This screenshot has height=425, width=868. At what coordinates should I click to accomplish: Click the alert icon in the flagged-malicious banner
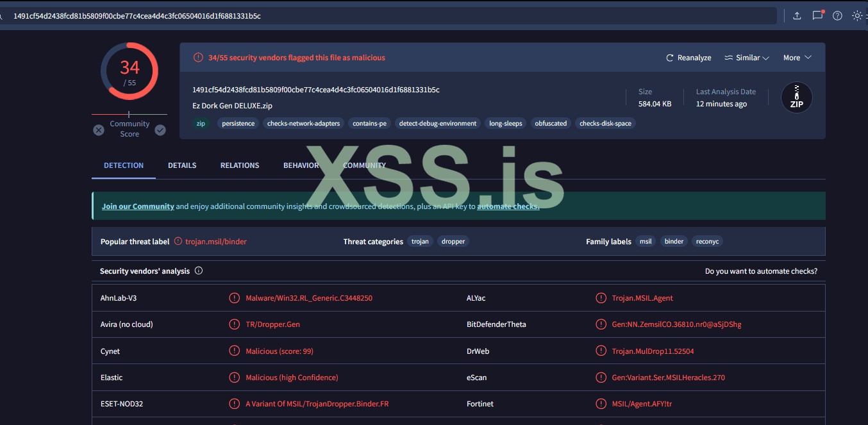tap(198, 58)
